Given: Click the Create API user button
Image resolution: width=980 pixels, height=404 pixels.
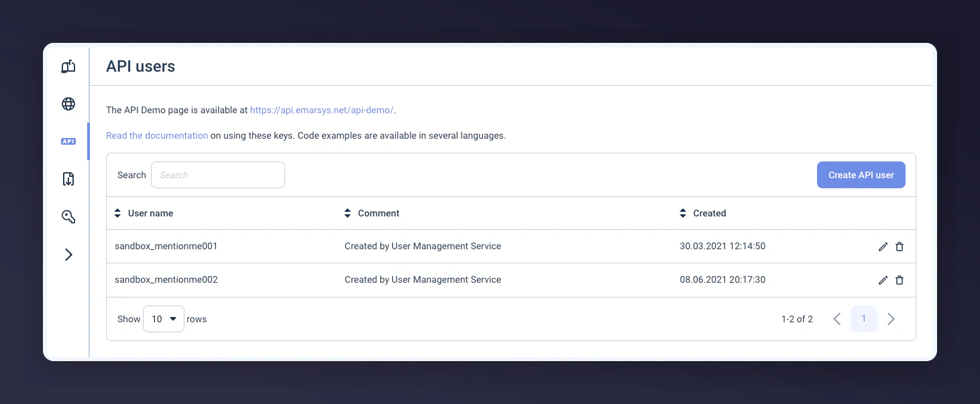Looking at the screenshot, I should pyautogui.click(x=861, y=175).
